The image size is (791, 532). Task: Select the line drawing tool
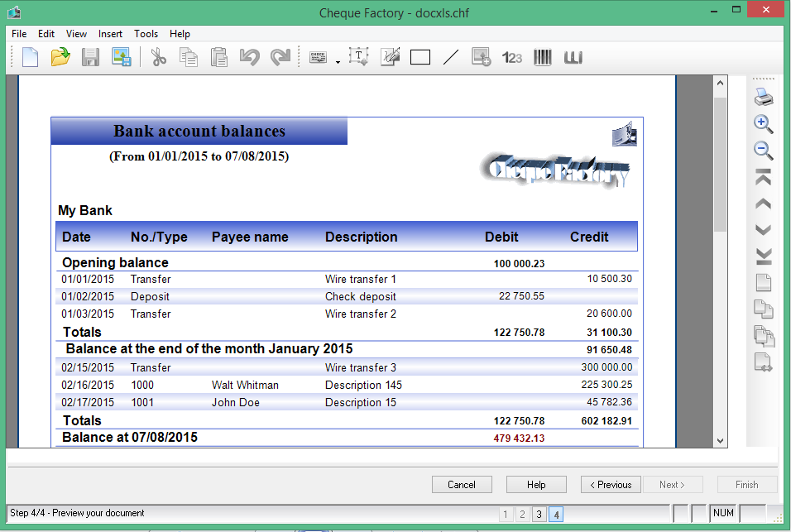450,57
